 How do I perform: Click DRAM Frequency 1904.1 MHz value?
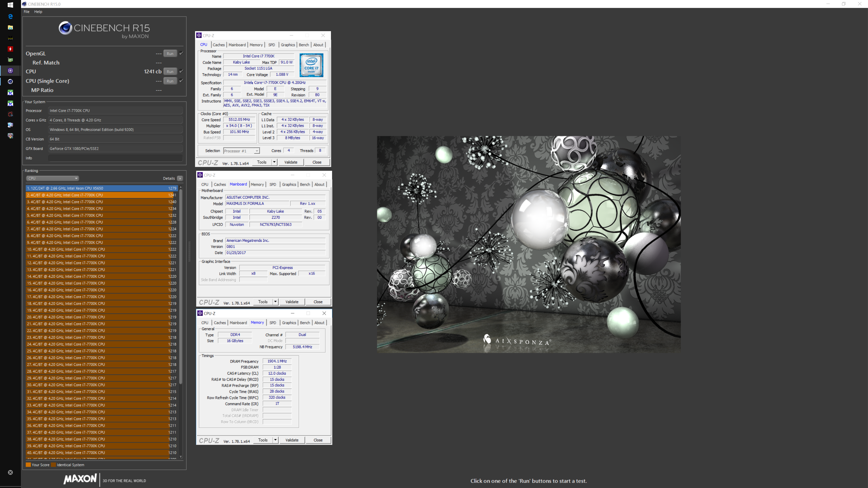[277, 361]
